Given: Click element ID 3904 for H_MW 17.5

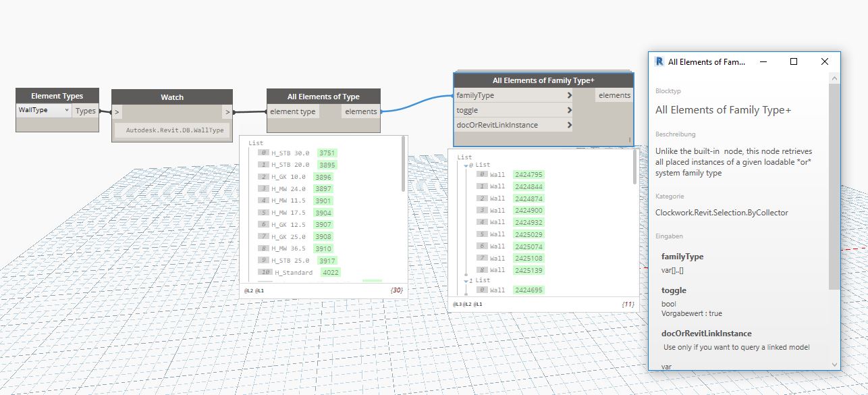Looking at the screenshot, I should [323, 213].
